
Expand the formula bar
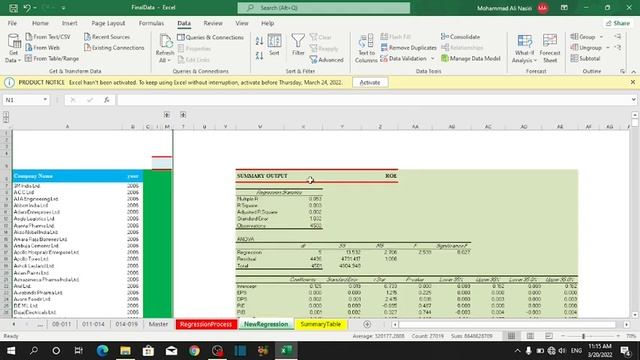[633, 100]
